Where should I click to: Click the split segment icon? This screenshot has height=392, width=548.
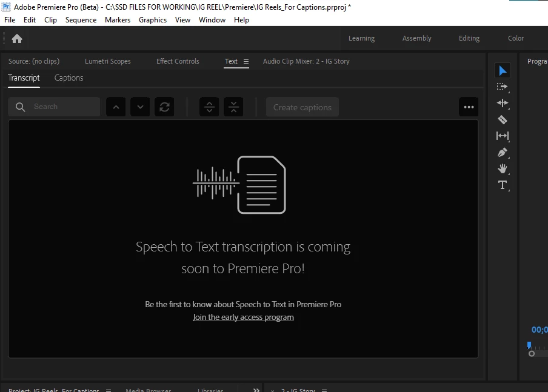point(209,107)
